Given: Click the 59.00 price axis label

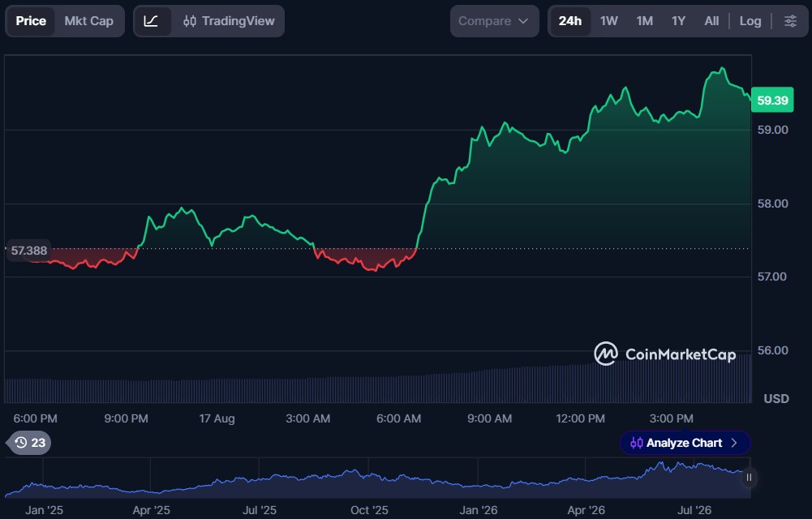Looking at the screenshot, I should [772, 130].
